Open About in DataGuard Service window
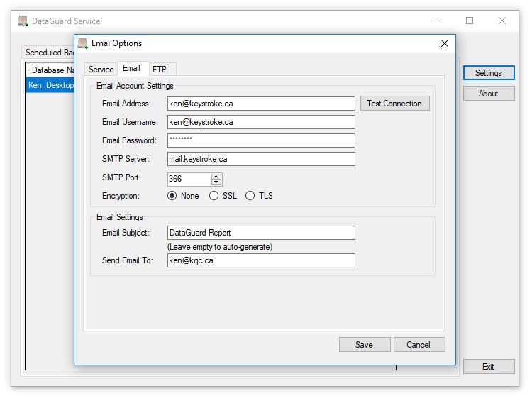The height and width of the screenshot is (403, 532). coord(489,94)
